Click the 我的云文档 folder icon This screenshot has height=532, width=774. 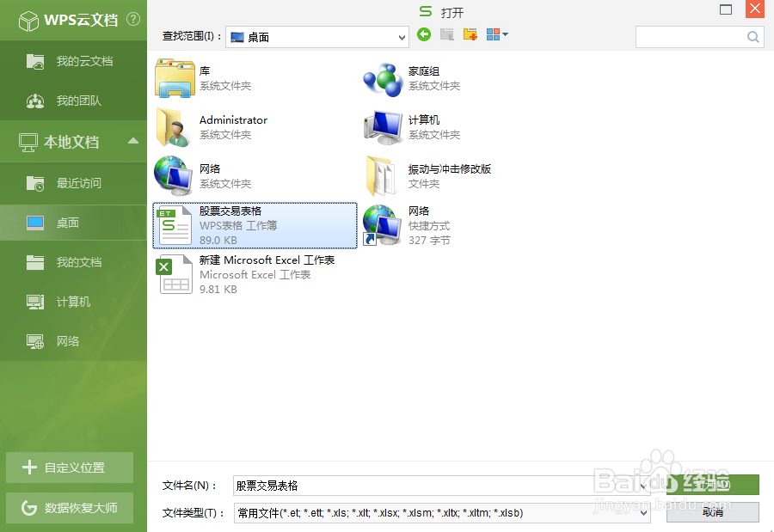point(35,61)
